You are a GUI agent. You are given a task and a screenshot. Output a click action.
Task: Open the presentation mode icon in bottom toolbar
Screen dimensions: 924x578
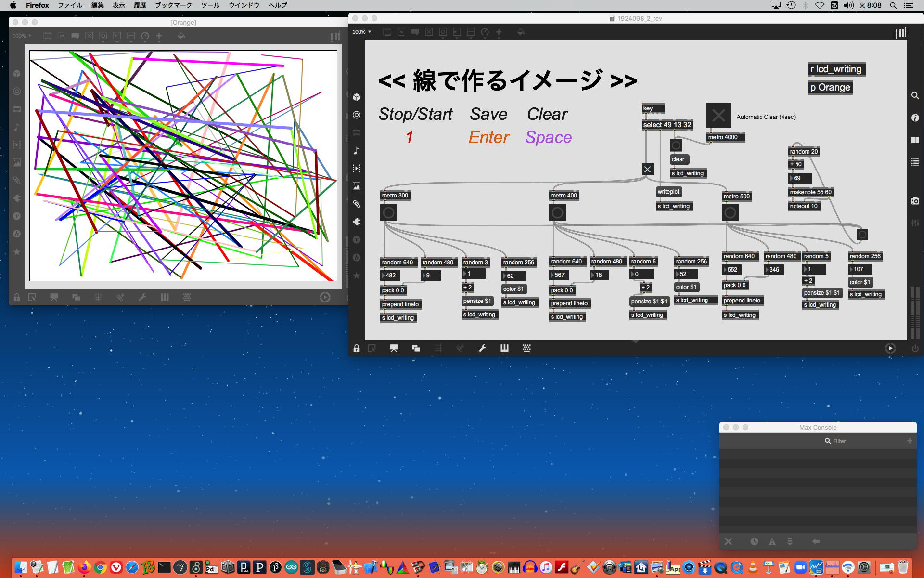394,348
